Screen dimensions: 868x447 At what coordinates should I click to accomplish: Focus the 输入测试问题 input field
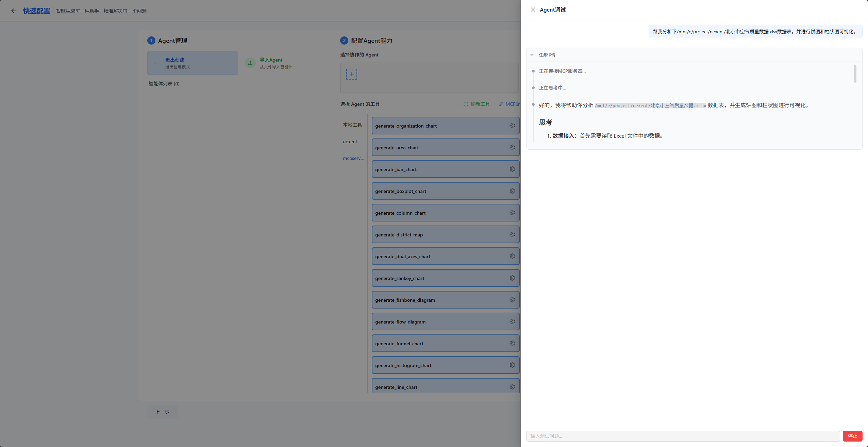683,436
